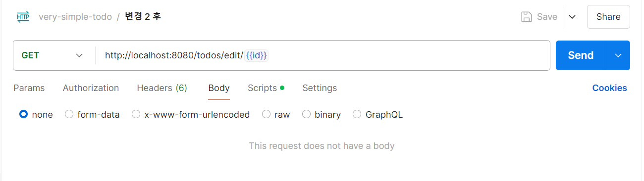Click the Save floppy disk icon
This screenshot has width=644, height=181.
tap(526, 17)
